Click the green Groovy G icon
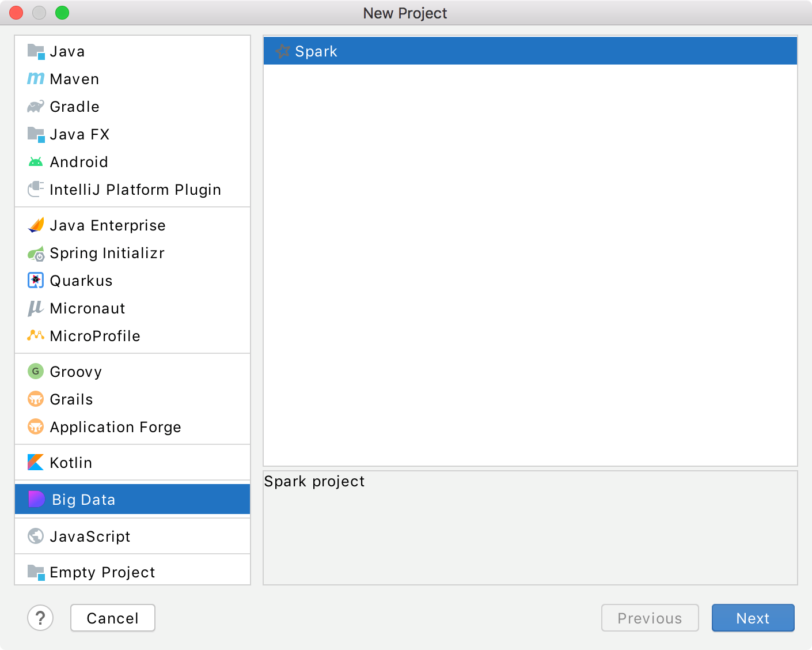The image size is (812, 650). coord(36,371)
